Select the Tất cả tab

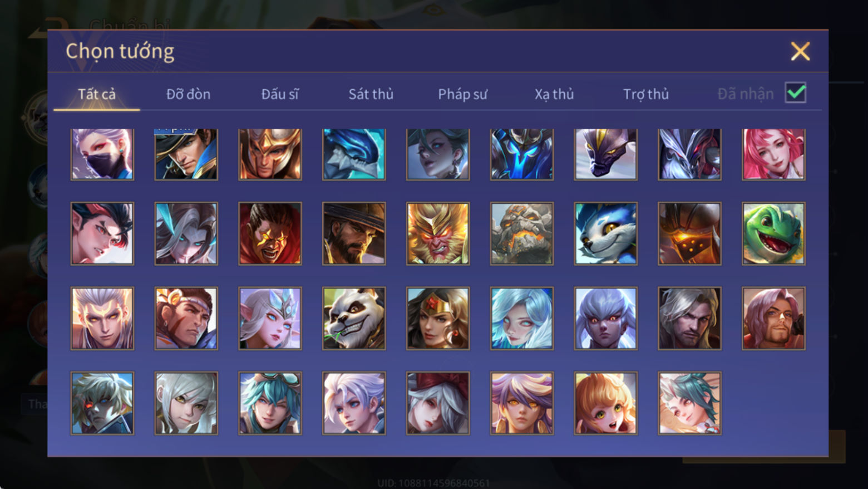pyautogui.click(x=97, y=94)
